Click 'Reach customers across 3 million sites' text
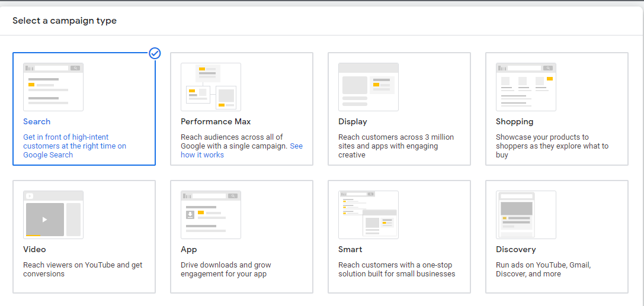 [x=396, y=146]
